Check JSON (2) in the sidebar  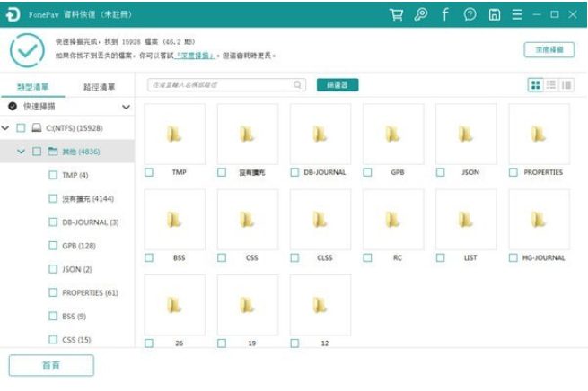pyautogui.click(x=53, y=269)
